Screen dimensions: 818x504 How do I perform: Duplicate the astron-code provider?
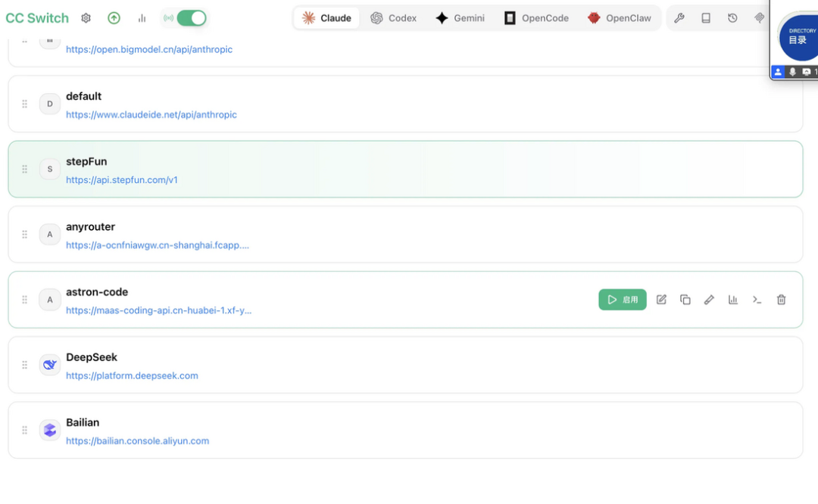(x=685, y=300)
